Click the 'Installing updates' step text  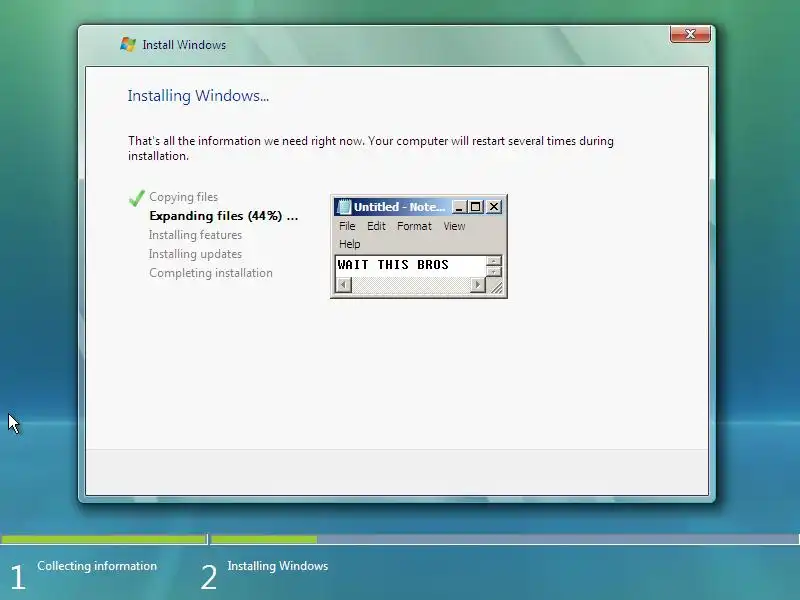(195, 254)
